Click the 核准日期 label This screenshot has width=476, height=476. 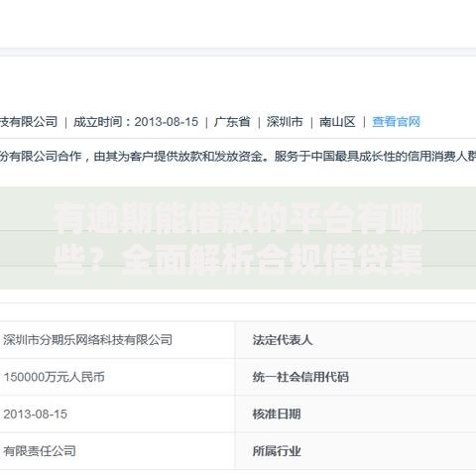pos(277,414)
